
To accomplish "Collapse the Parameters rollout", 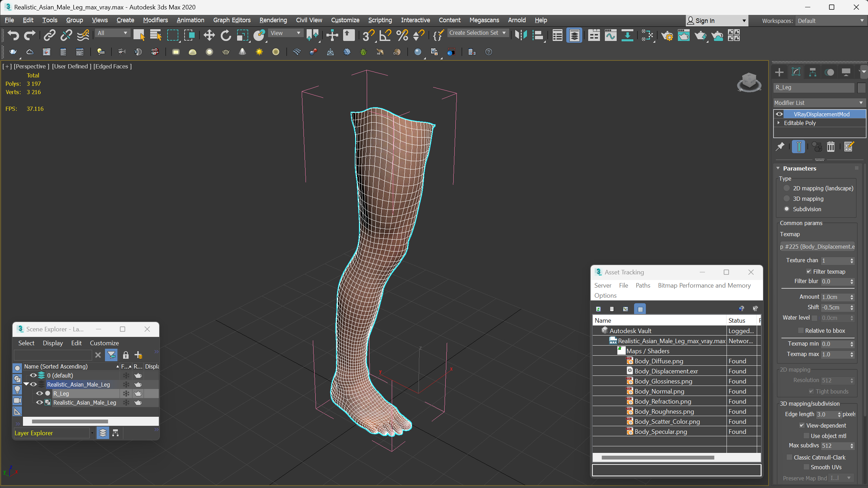I will tap(778, 168).
